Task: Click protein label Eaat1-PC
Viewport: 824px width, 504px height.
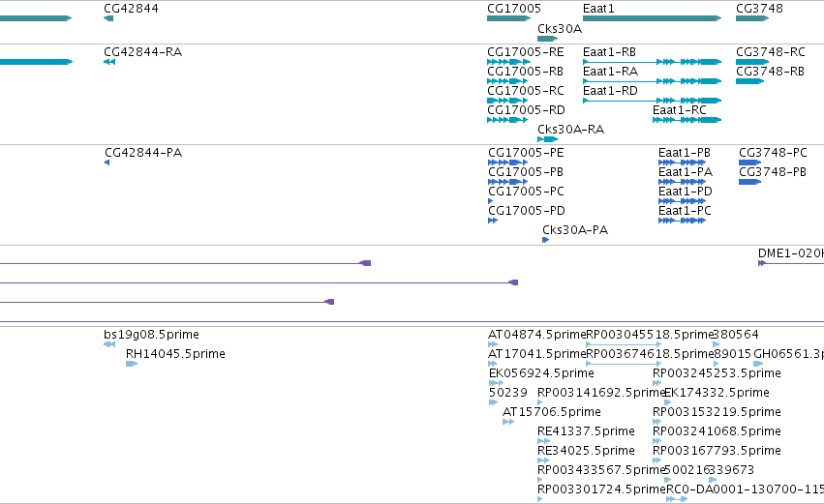Action: pos(685,211)
